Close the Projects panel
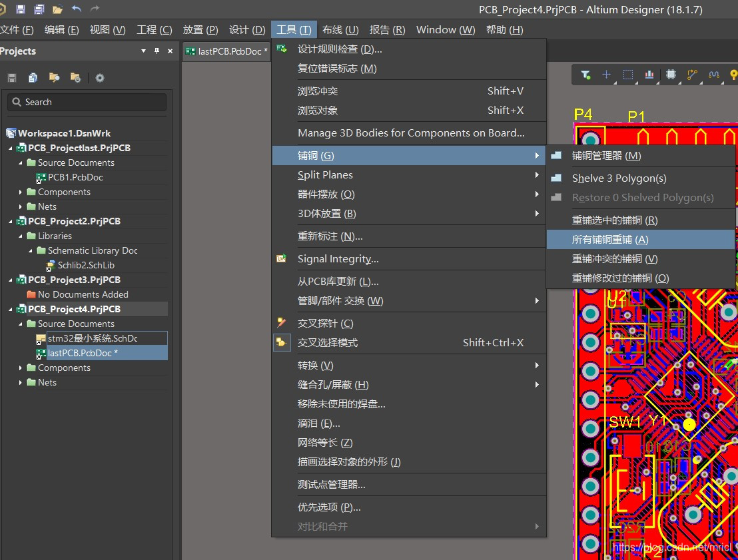Image resolution: width=738 pixels, height=560 pixels. pyautogui.click(x=170, y=51)
